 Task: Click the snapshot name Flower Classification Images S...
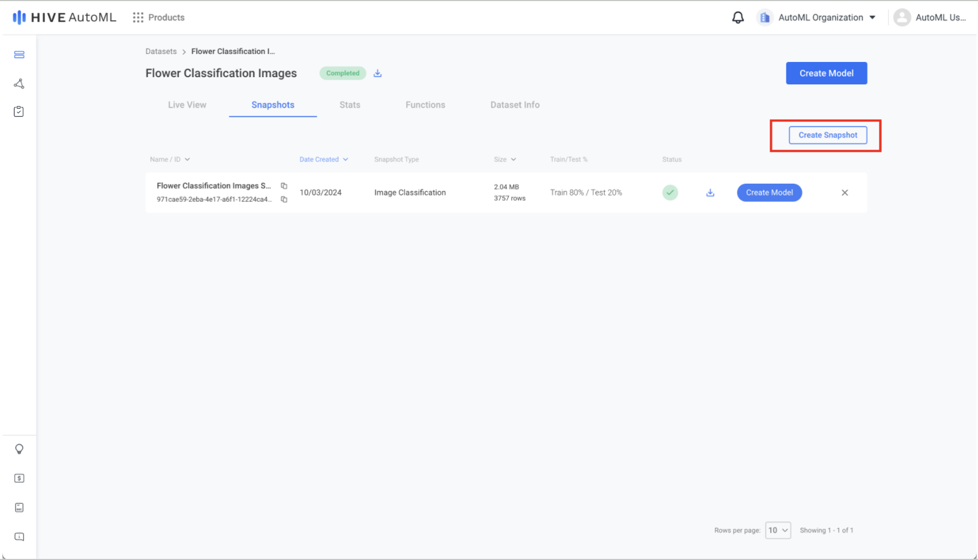(214, 186)
